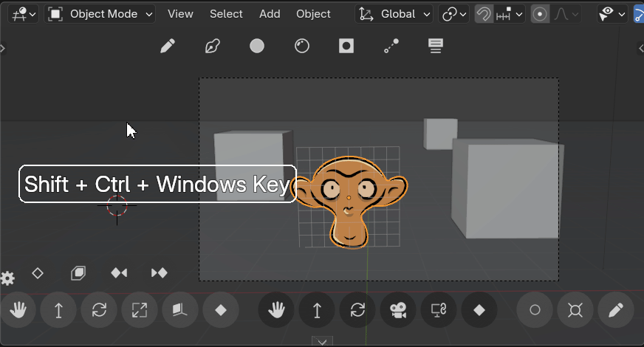Open the pivot point dropdown
The height and width of the screenshot is (347, 644).
(454, 14)
